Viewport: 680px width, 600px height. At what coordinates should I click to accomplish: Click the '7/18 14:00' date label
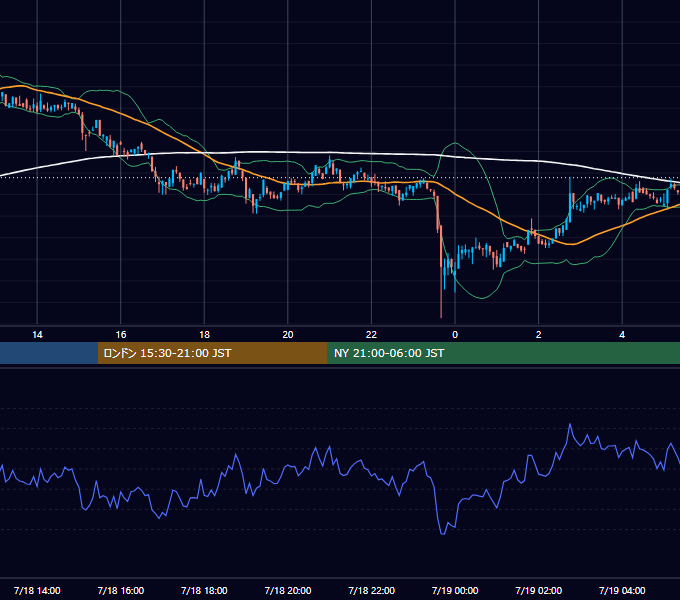click(37, 590)
